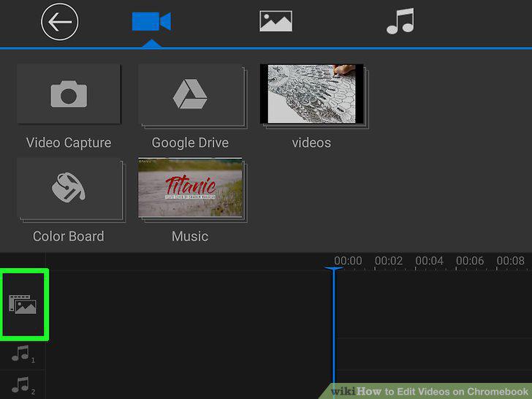This screenshot has width=532, height=399.
Task: Select the video and image track icon
Action: [x=23, y=304]
